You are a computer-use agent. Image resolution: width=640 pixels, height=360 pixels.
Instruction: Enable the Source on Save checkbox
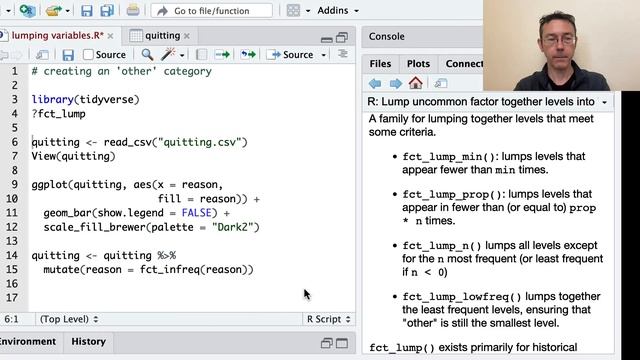coord(88,55)
